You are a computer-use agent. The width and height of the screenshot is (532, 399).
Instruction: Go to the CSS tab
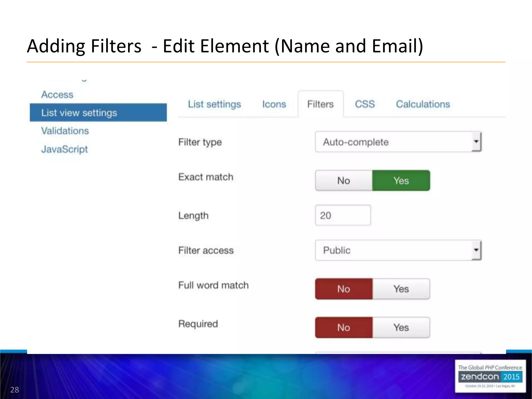click(365, 104)
